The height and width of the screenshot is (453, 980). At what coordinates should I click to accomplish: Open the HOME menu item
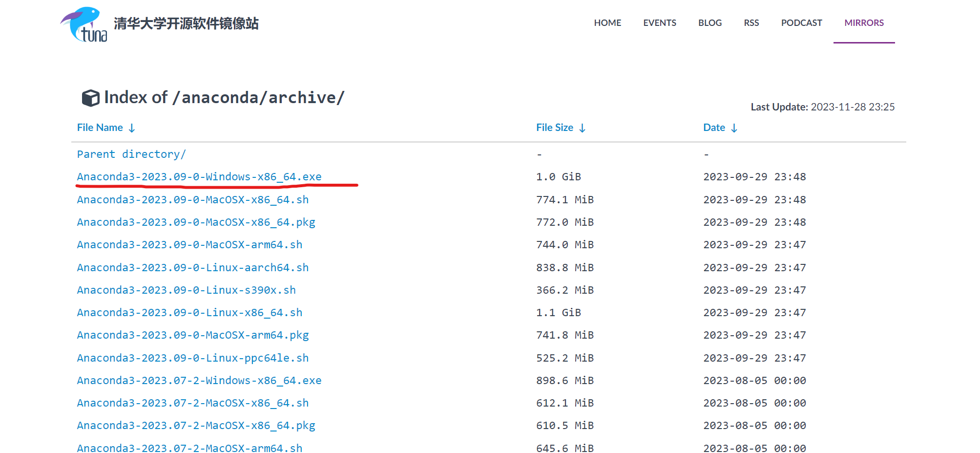(607, 23)
